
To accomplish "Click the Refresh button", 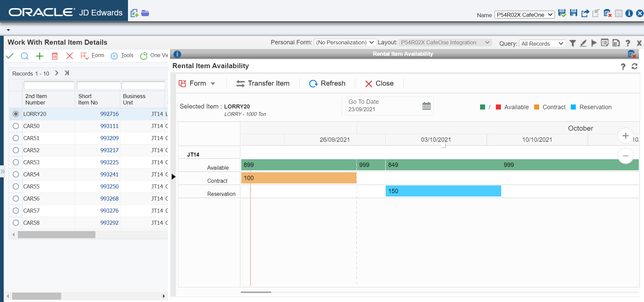I will click(327, 83).
